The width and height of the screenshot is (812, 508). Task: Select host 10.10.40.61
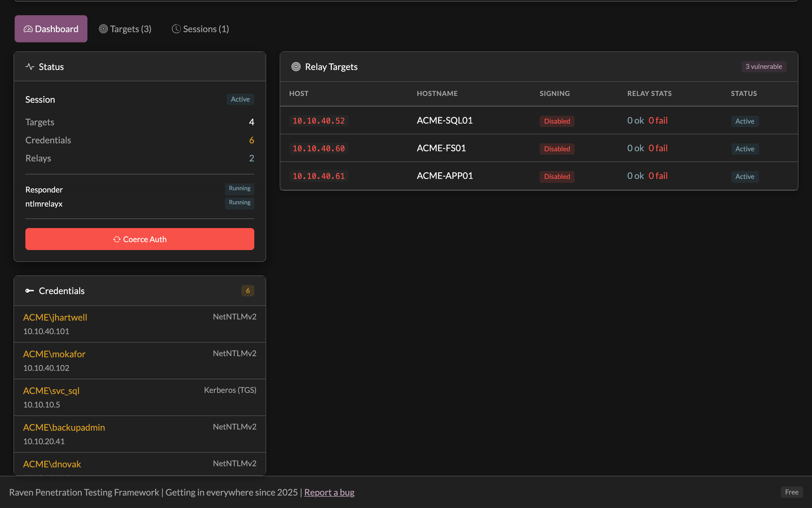click(319, 176)
